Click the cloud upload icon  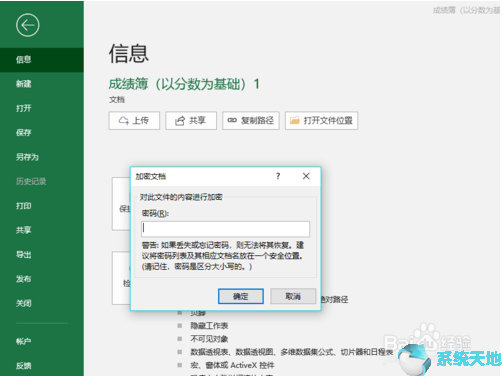pos(124,120)
